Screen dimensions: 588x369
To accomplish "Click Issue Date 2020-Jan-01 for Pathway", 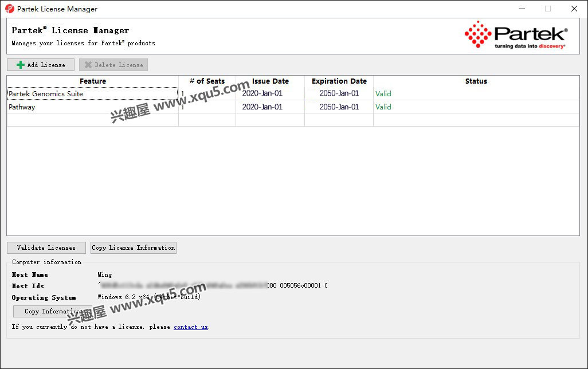I will (262, 107).
